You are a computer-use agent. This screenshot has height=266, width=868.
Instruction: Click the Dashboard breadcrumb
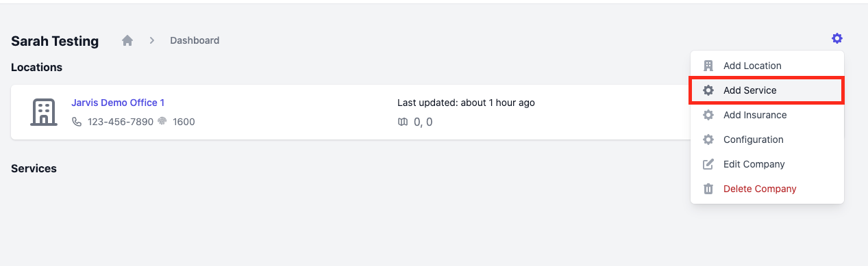[195, 40]
